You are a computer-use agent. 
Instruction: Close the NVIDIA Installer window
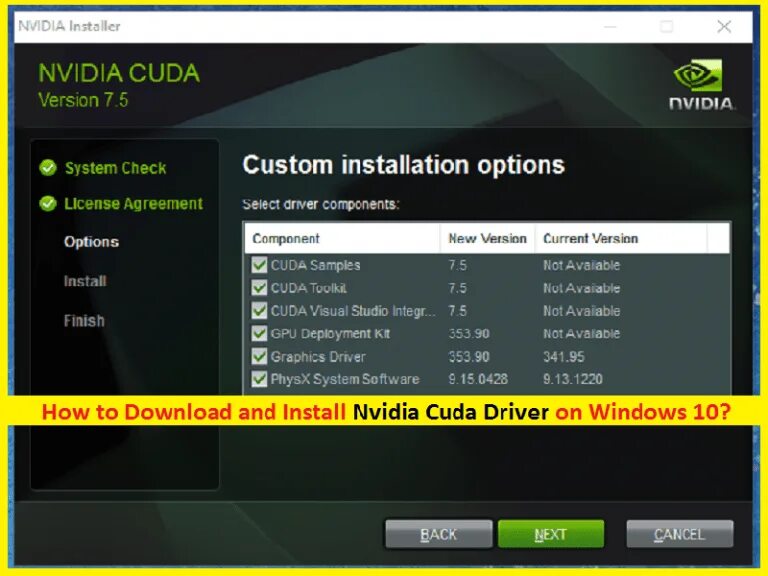click(x=724, y=26)
